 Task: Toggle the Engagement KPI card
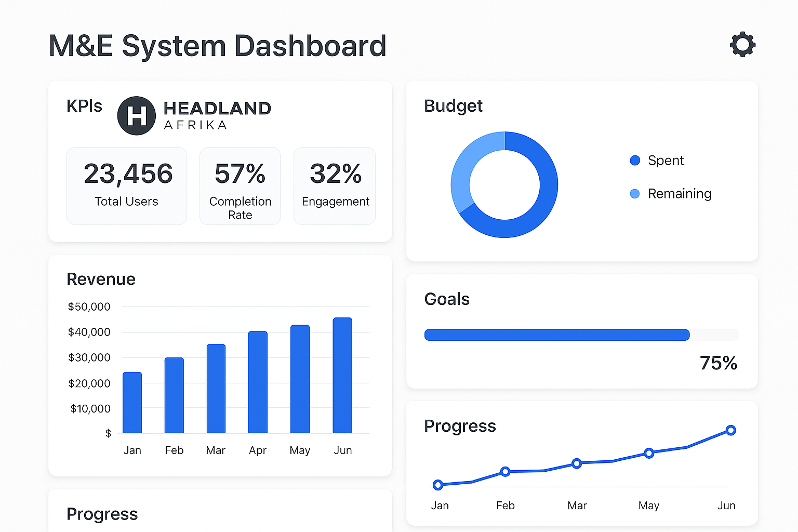tap(335, 186)
